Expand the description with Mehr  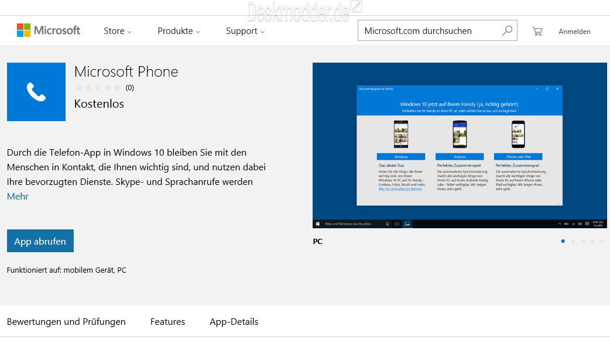click(18, 197)
